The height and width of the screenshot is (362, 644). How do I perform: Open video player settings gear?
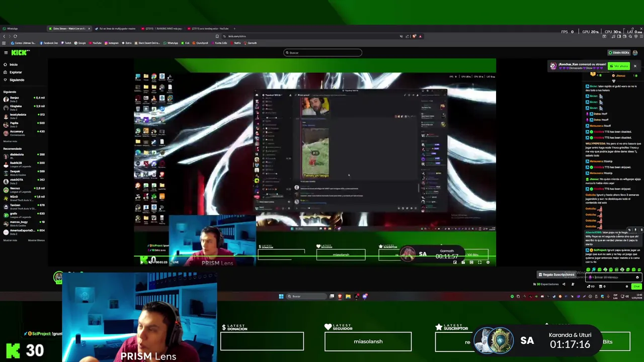[488, 262]
